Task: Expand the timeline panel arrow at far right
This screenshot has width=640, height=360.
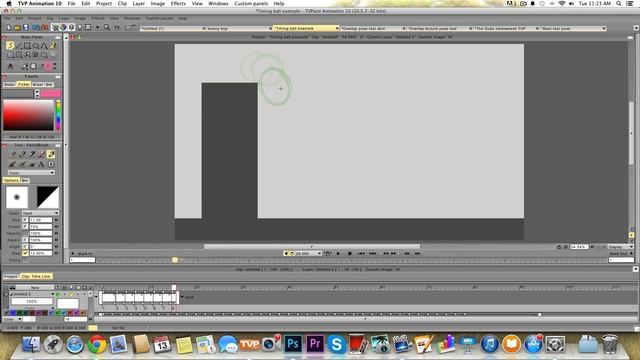Action: pos(636,269)
